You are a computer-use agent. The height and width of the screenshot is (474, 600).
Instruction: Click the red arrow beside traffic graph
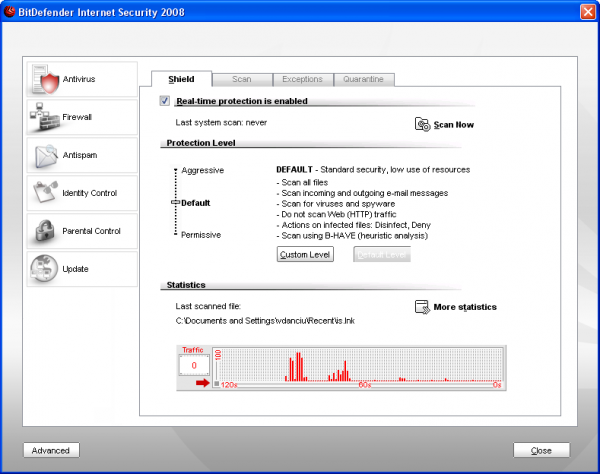(203, 383)
